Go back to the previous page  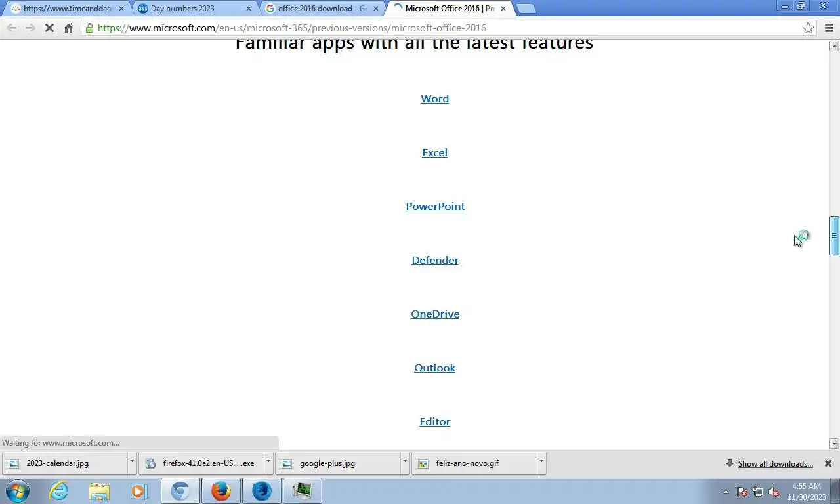[x=11, y=28]
